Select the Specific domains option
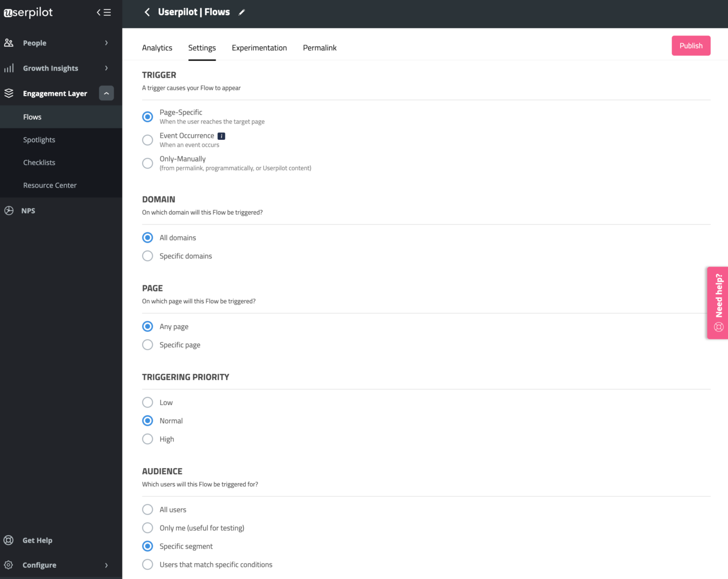The width and height of the screenshot is (728, 579). (147, 256)
